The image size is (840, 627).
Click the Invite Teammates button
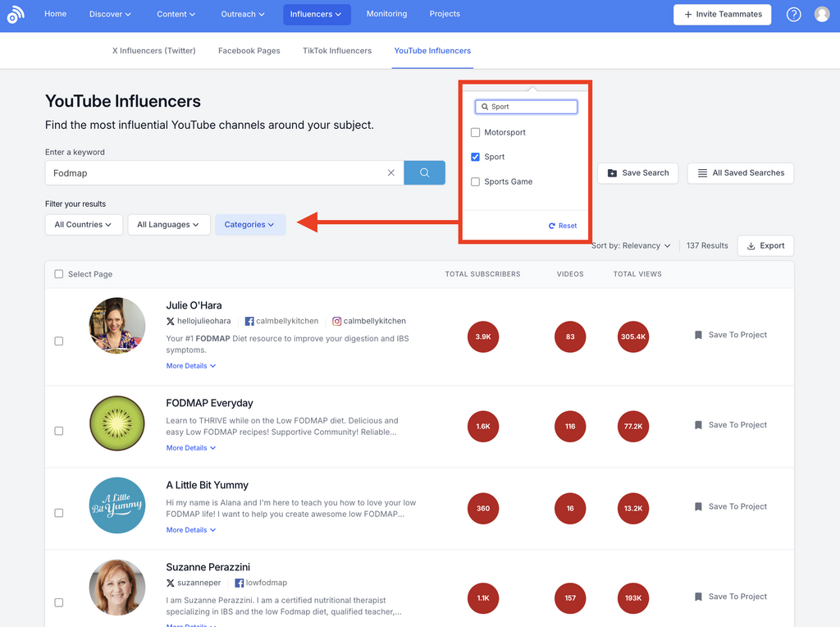[x=722, y=15]
